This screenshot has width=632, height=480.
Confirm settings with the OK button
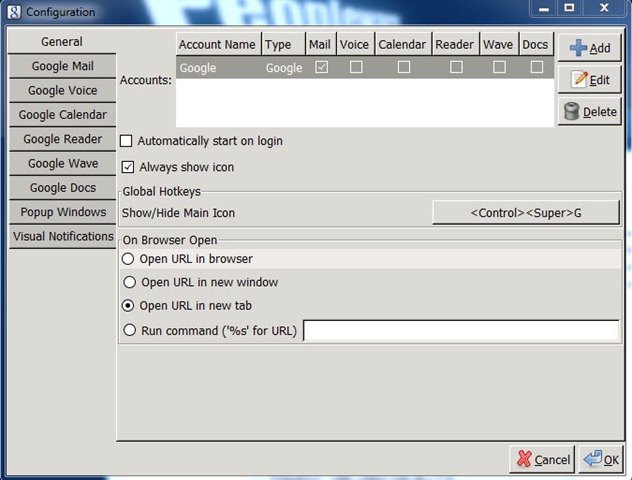601,459
